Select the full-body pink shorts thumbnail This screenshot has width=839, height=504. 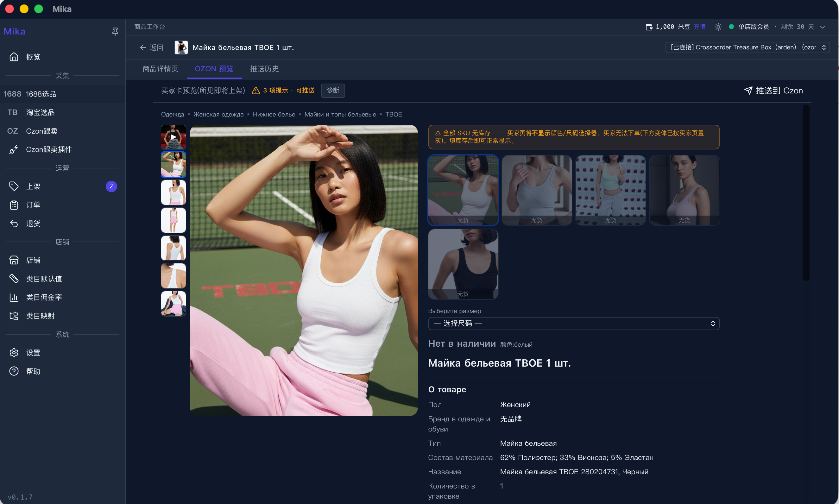(x=173, y=220)
